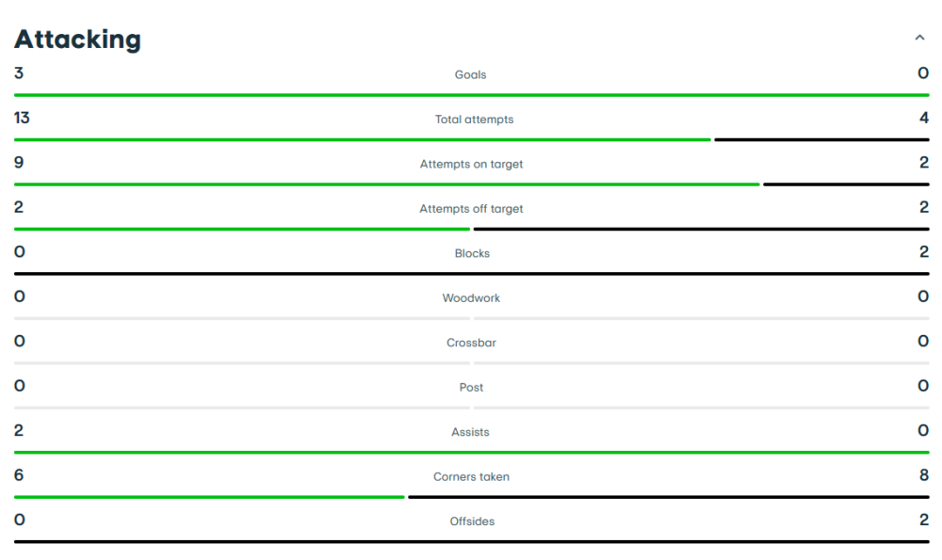Click the green Attempts on target bar
This screenshot has width=942, height=560.
coord(386,184)
